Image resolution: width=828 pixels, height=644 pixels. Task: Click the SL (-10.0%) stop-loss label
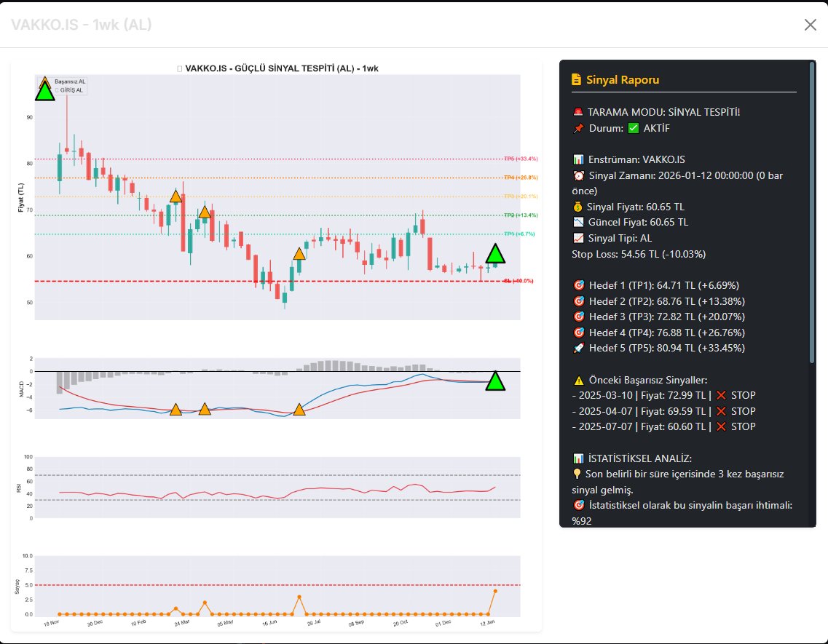pos(519,281)
